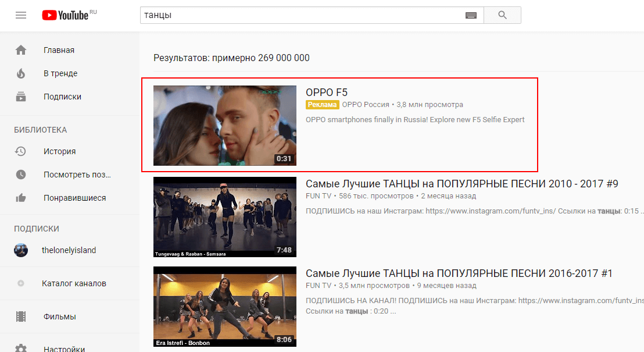Open the OPPO F5 ad thumbnail
Screen dimensions: 644x352
(x=225, y=126)
